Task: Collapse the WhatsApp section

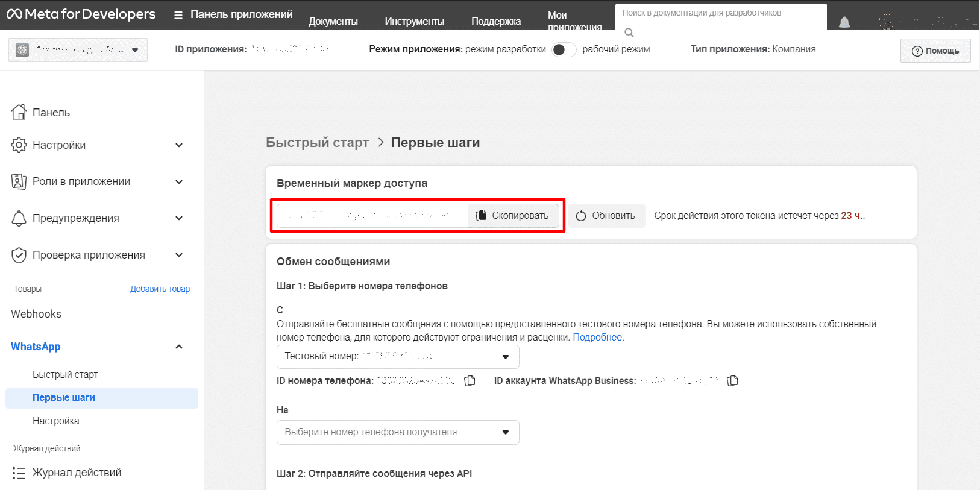Action: click(x=179, y=347)
